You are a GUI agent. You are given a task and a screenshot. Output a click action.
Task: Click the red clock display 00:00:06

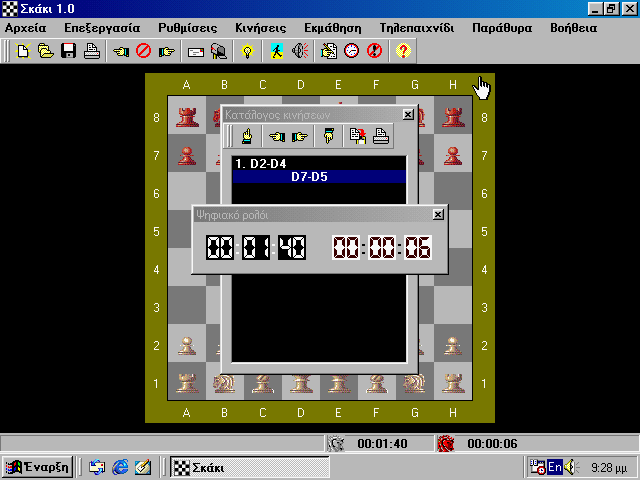click(382, 247)
